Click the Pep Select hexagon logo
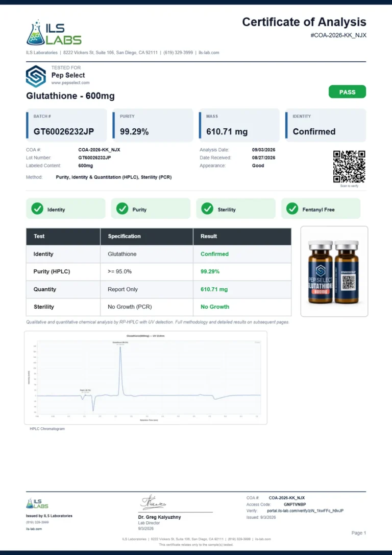The height and width of the screenshot is (555, 392). point(36,76)
